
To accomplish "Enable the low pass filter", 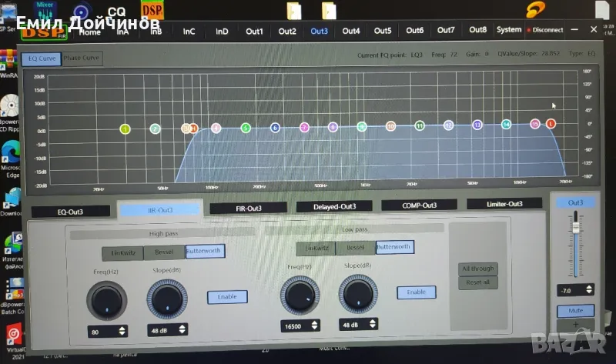I will (416, 292).
